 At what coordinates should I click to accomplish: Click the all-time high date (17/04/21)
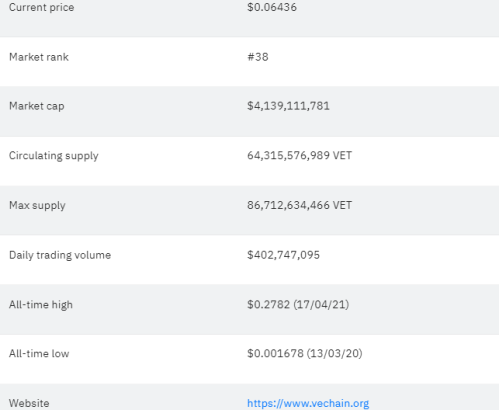tap(321, 304)
